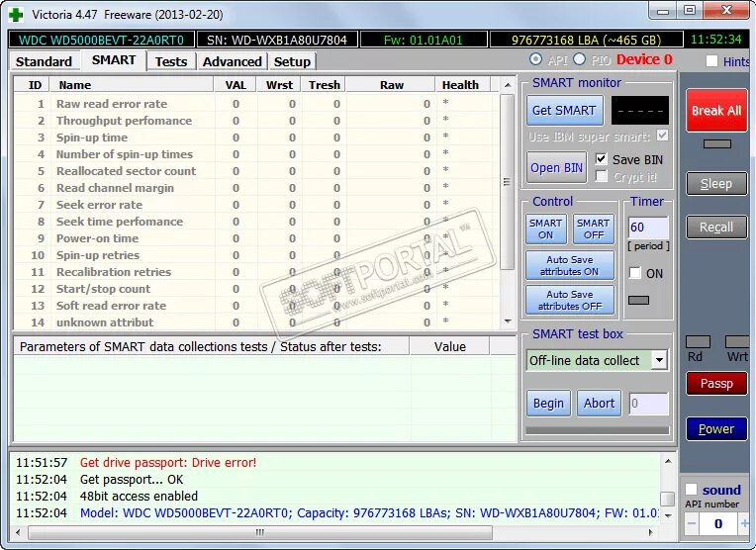This screenshot has height=550, width=756.
Task: Click the API number field showing 0
Action: point(718,523)
